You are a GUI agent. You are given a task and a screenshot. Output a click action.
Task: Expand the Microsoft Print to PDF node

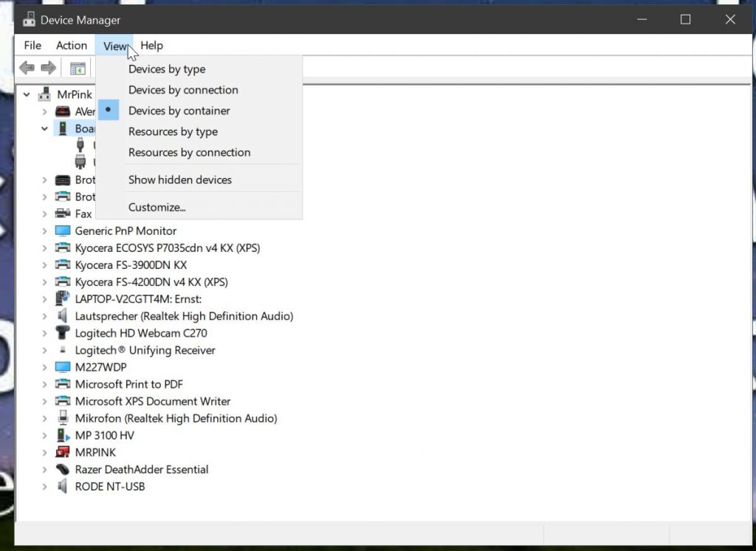[x=44, y=384]
